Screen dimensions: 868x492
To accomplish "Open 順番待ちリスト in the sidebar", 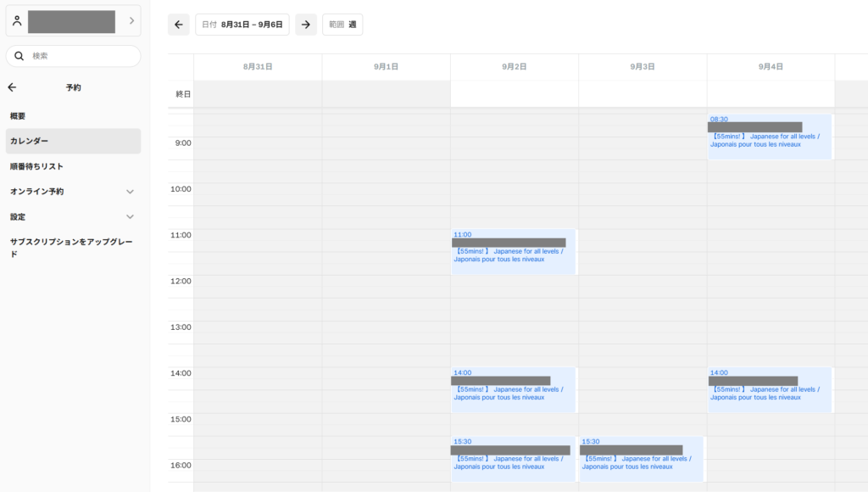I will [x=36, y=166].
